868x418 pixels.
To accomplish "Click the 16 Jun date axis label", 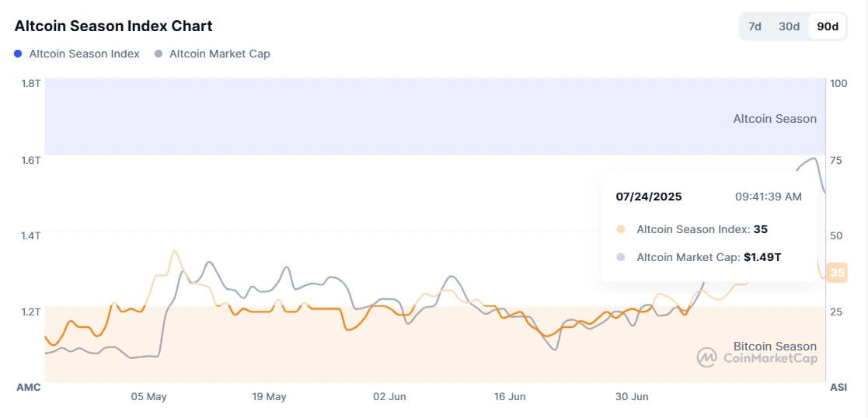I will coord(510,396).
